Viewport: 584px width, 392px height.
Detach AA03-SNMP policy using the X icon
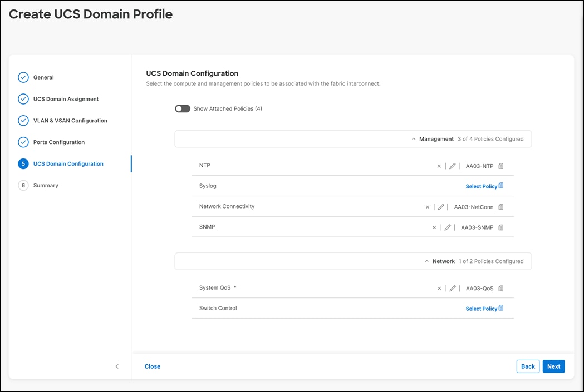click(434, 227)
